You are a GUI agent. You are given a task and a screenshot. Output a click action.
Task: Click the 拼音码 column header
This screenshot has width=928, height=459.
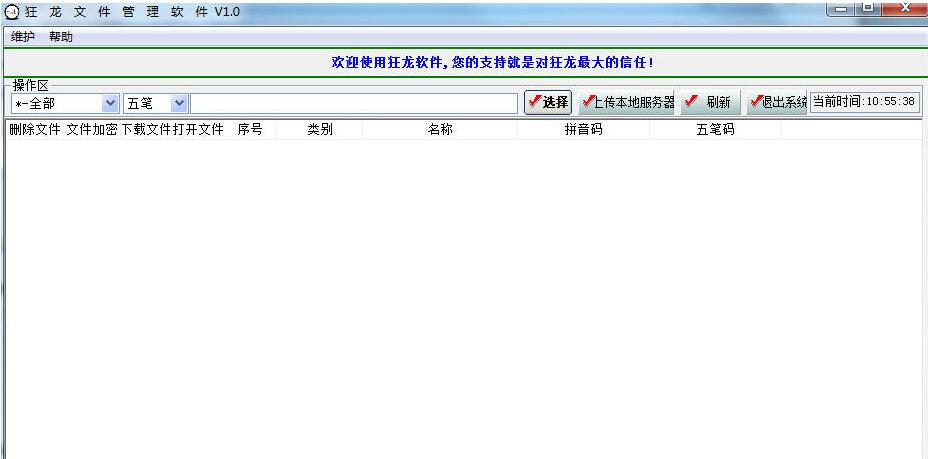583,130
